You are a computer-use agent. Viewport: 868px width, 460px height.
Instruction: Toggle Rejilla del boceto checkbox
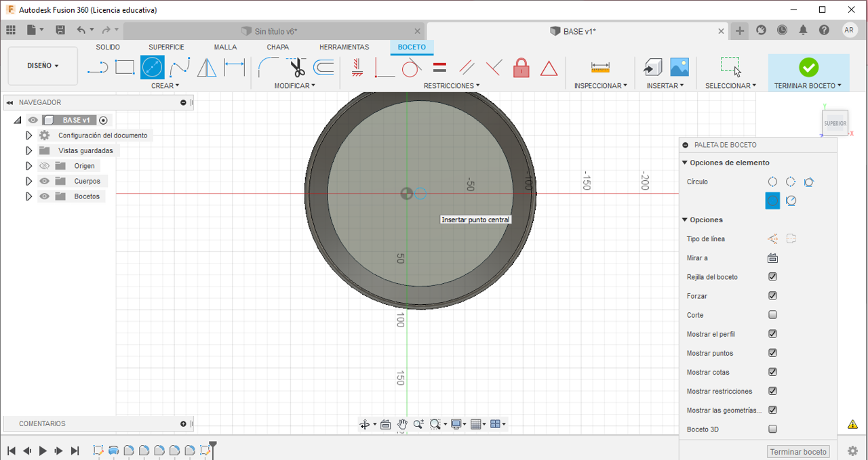pos(772,276)
